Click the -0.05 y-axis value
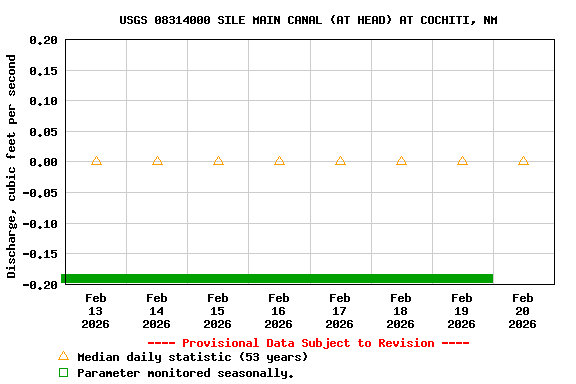Image resolution: width=576 pixels, height=384 pixels. [40, 193]
